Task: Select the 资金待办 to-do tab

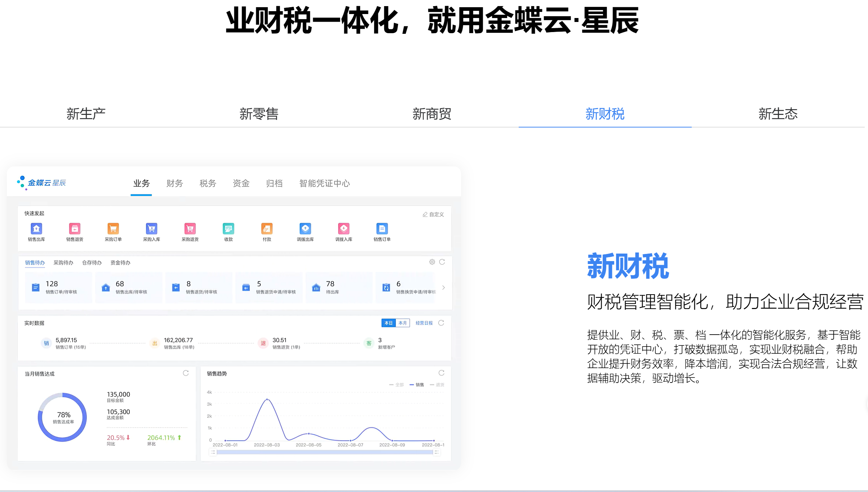Action: coord(120,263)
